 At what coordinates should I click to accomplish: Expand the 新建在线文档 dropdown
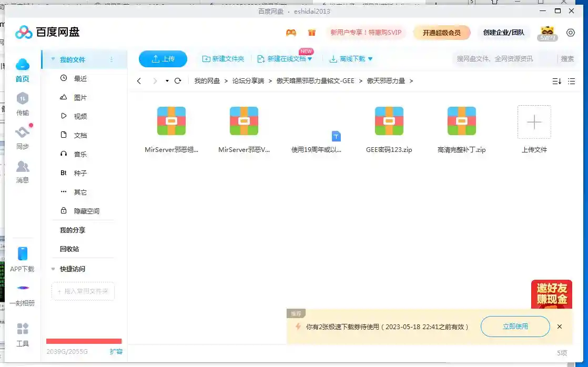(310, 59)
